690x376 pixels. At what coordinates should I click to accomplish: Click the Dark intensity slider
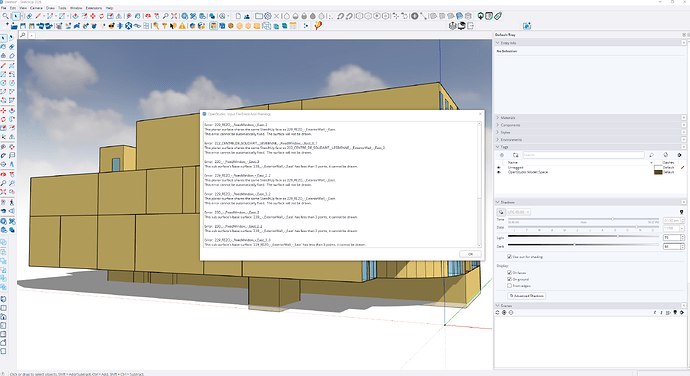(x=583, y=245)
